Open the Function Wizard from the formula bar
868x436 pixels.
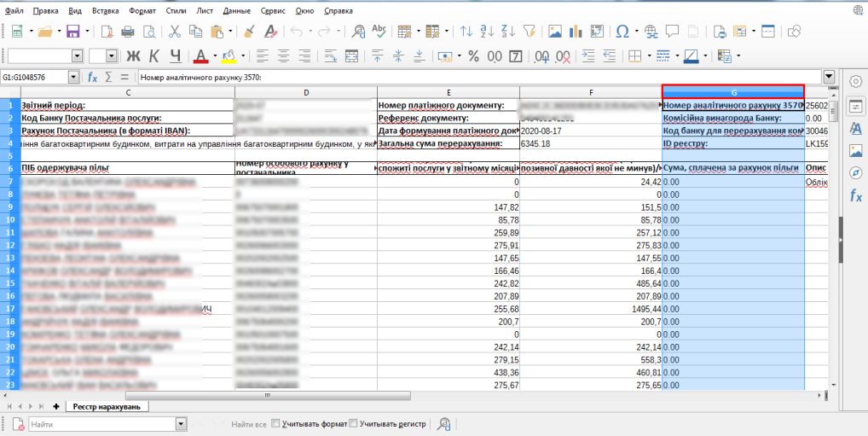[x=92, y=77]
